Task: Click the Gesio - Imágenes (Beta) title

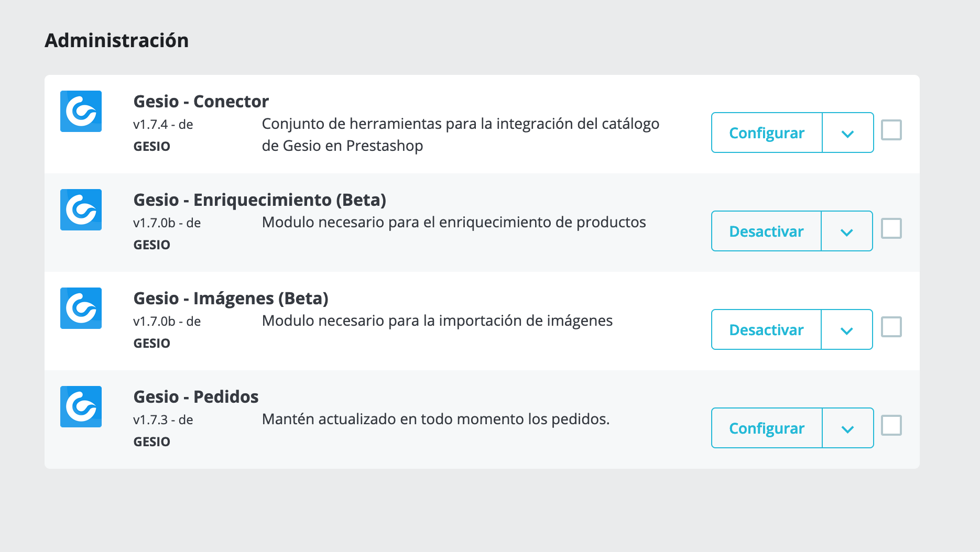Action: coord(231,298)
